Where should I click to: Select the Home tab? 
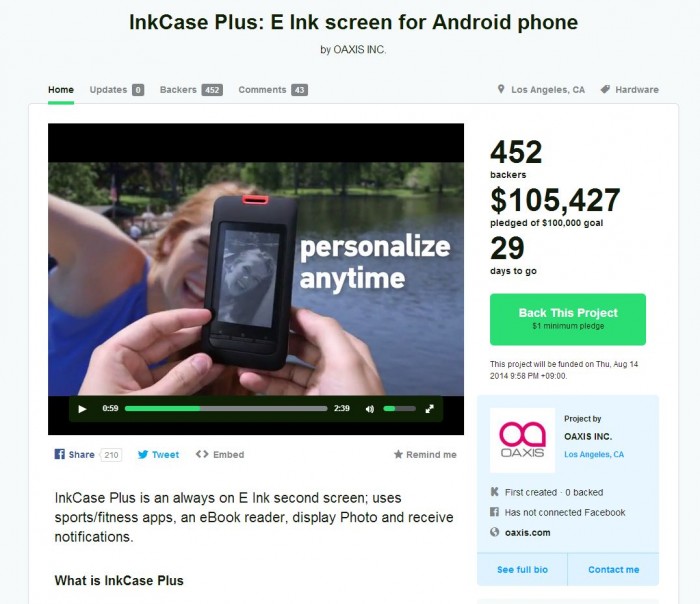pos(61,90)
